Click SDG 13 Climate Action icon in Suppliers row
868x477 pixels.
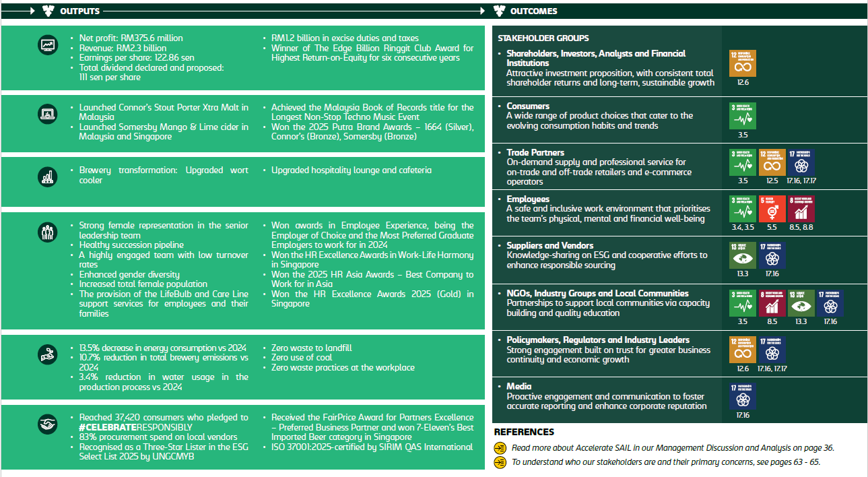743,255
